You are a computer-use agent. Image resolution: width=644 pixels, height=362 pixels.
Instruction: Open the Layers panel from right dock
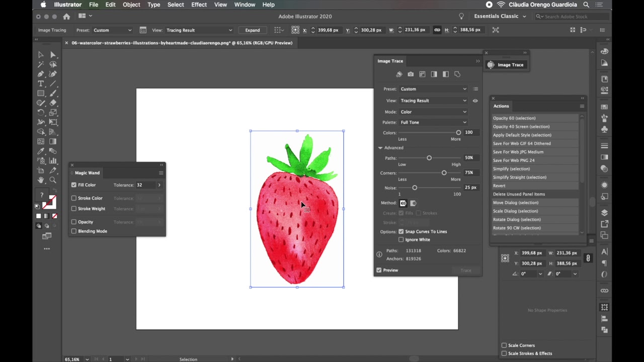pyautogui.click(x=604, y=213)
